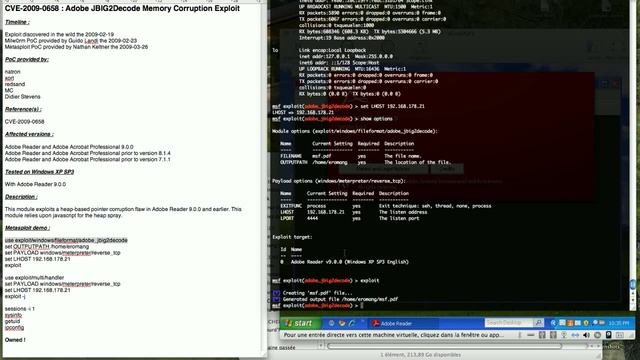Image resolution: width=640 pixels, height=360 pixels.
Task: Click the magnifier icon beside Search Desktop
Action: click(538, 323)
